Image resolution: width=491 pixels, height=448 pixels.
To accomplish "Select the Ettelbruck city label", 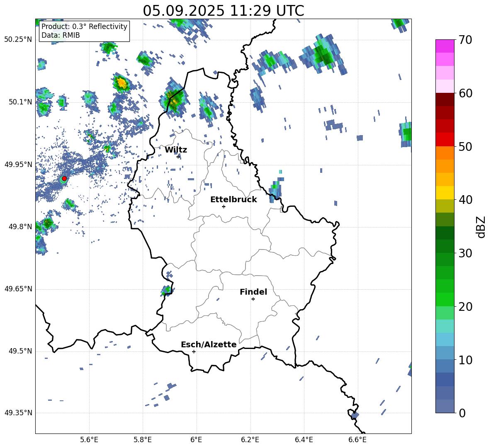I will (x=233, y=200).
